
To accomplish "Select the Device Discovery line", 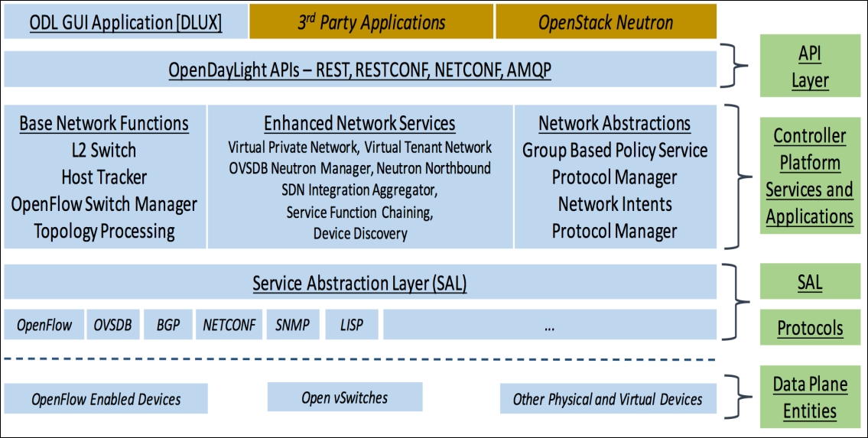I will point(360,233).
